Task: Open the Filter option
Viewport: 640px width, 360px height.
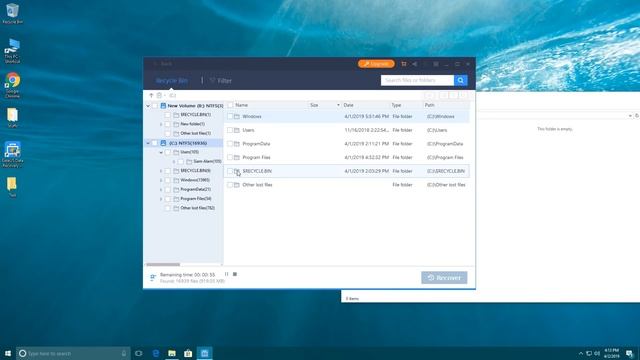Action: pyautogui.click(x=221, y=81)
